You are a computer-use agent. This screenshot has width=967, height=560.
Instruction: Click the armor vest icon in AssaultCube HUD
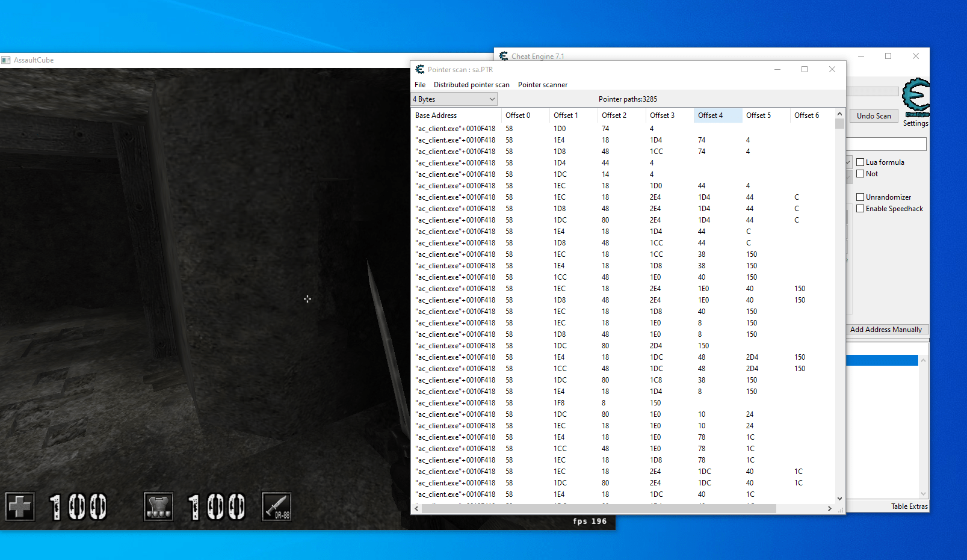pyautogui.click(x=159, y=506)
